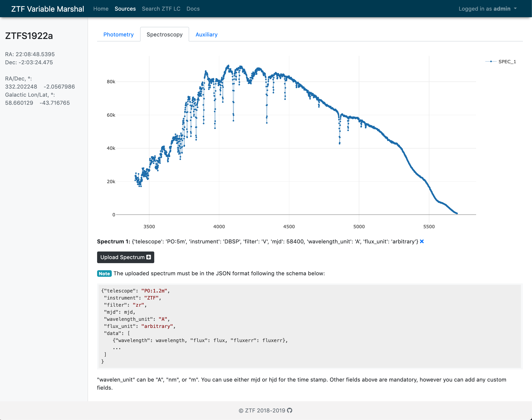Open Docs from the top navigation
Image resolution: width=532 pixels, height=420 pixels.
pos(193,9)
